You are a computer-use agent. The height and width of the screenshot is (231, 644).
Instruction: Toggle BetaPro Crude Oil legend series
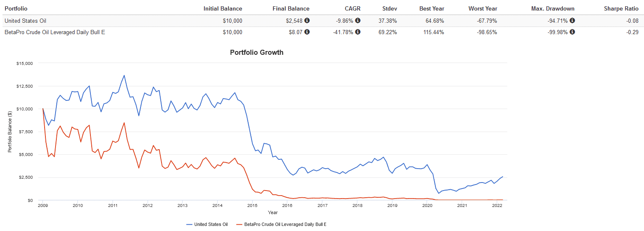click(281, 224)
